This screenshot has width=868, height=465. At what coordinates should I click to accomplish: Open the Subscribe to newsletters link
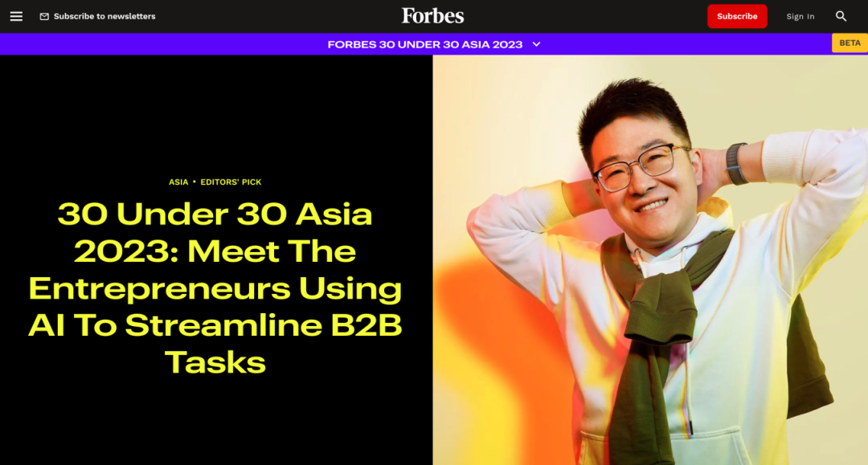pos(104,16)
